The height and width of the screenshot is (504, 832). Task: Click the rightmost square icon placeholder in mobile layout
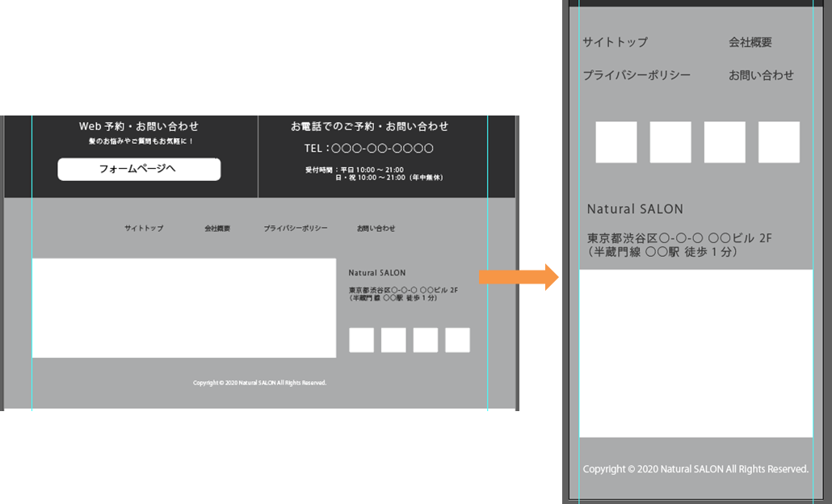779,142
